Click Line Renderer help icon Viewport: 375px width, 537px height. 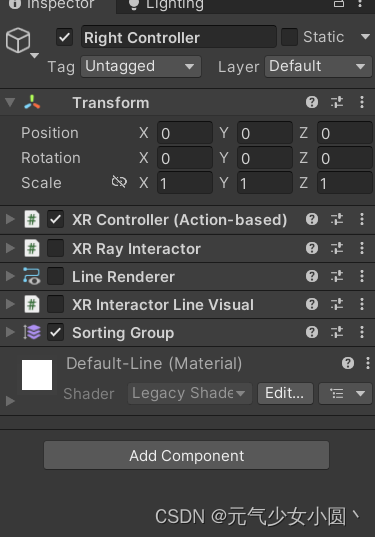point(312,276)
